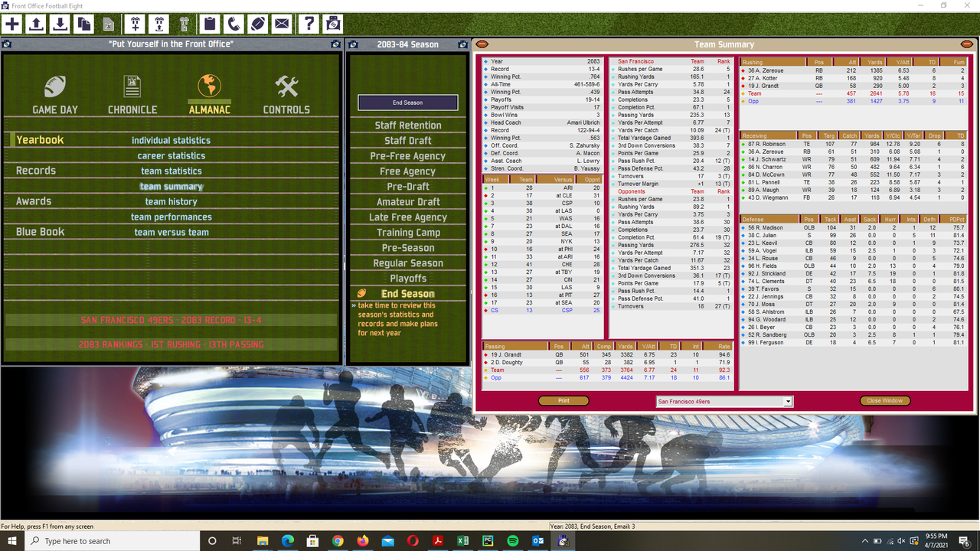Select Records in the Almanac menu
Image resolution: width=980 pixels, height=551 pixels.
(x=36, y=171)
